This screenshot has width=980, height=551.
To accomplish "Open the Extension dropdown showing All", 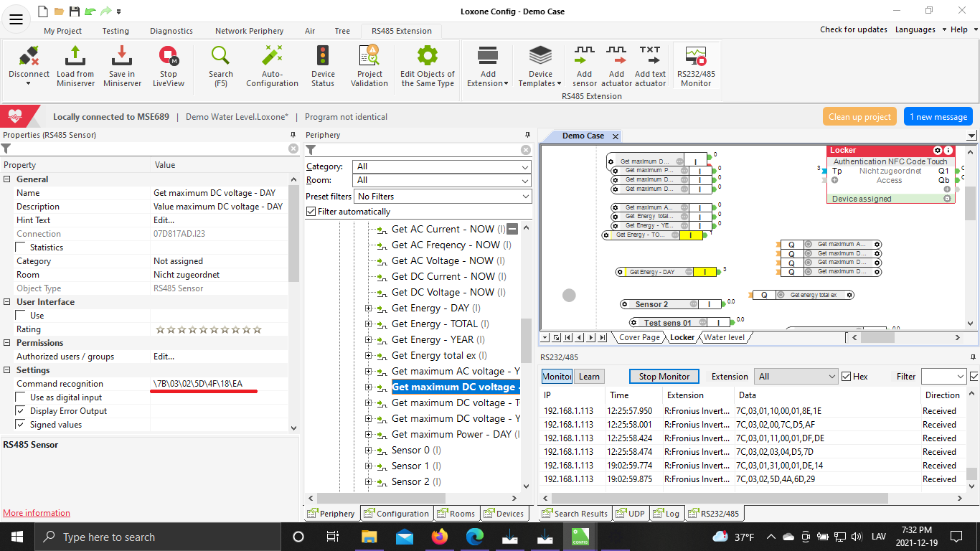I will pyautogui.click(x=796, y=377).
